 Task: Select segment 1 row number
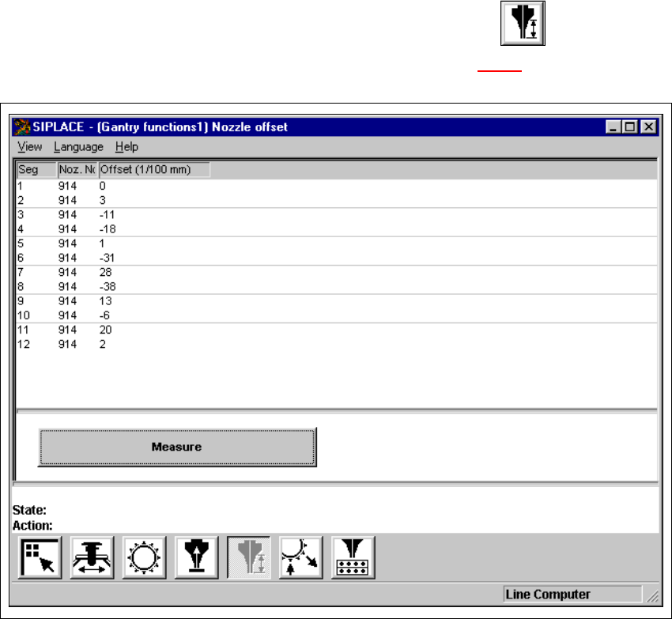[x=20, y=186]
